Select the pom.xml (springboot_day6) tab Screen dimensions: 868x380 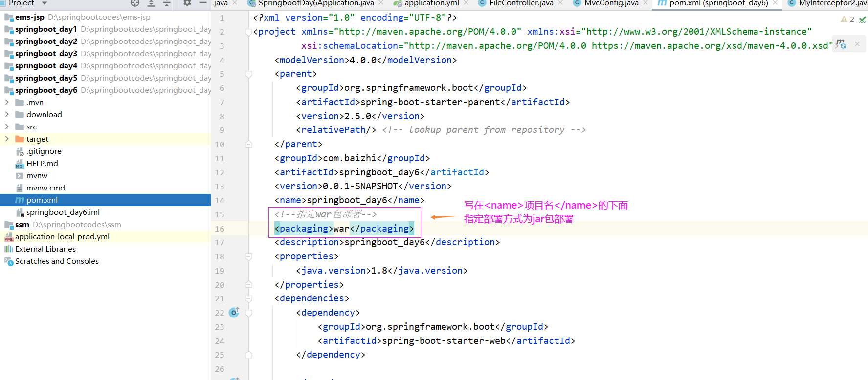pos(718,3)
